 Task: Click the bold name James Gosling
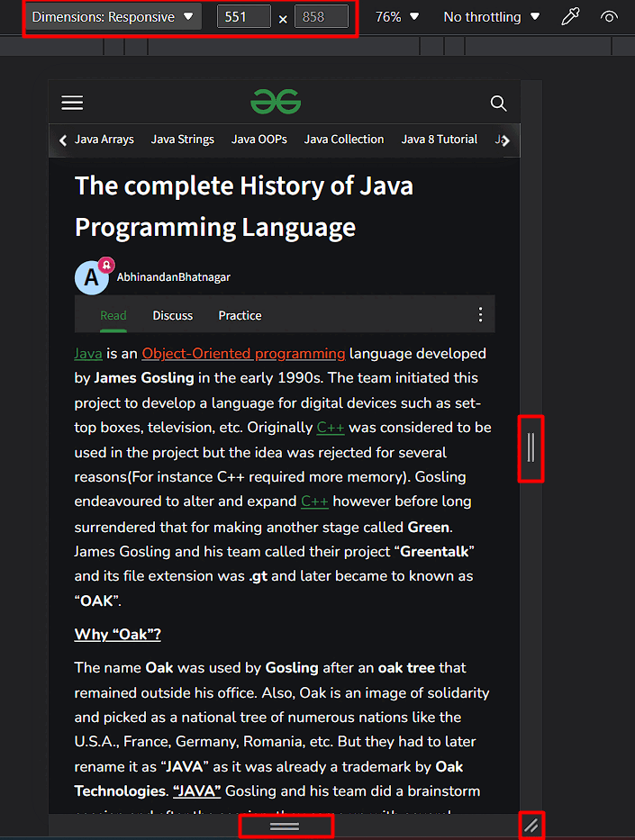144,378
